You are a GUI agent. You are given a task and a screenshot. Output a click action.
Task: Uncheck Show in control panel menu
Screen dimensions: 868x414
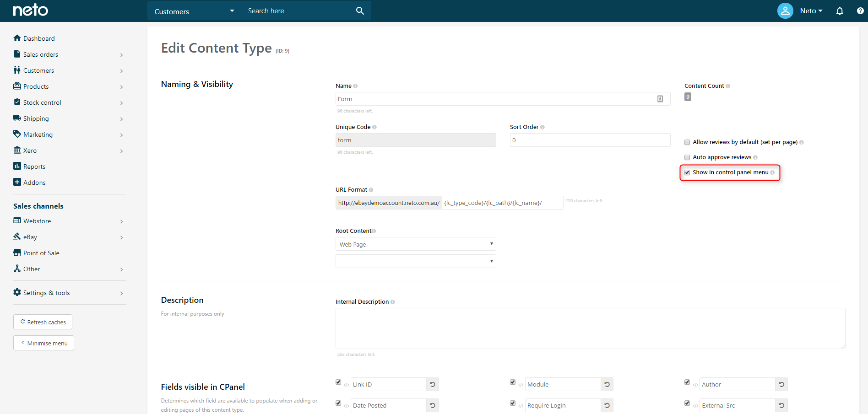[x=687, y=172]
